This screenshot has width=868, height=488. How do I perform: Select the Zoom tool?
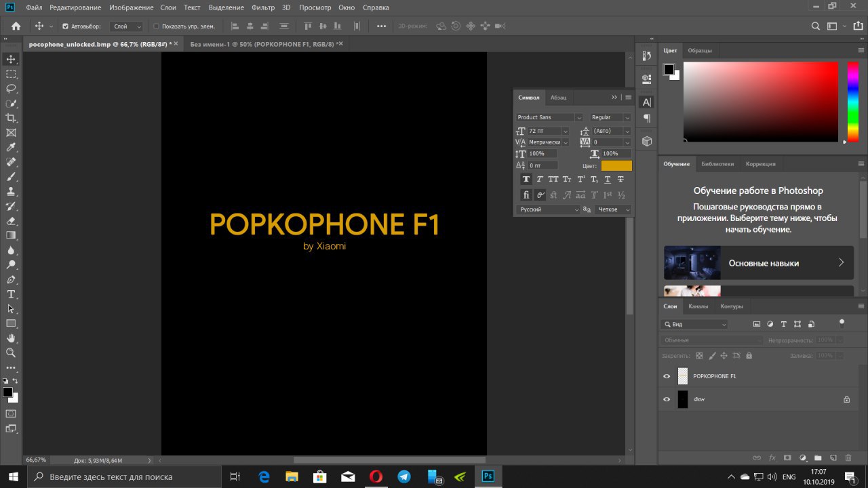coord(11,352)
